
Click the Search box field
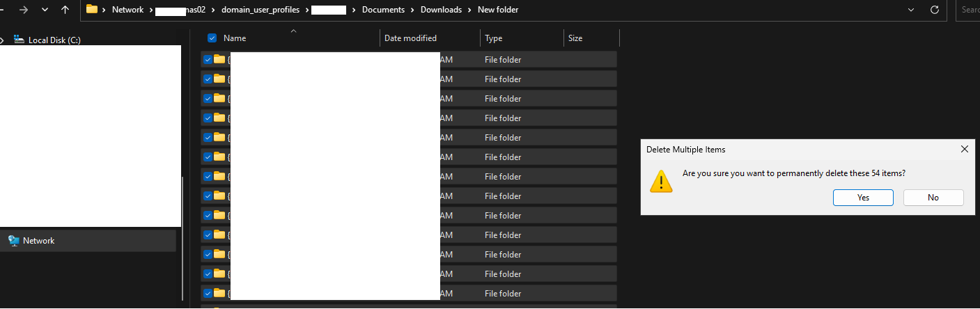coord(969,10)
